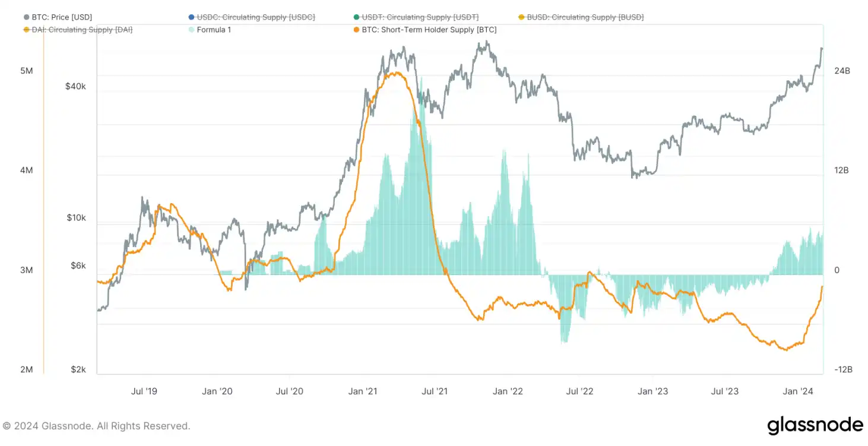
Task: Click the 24B right axis label
Action: 842,71
